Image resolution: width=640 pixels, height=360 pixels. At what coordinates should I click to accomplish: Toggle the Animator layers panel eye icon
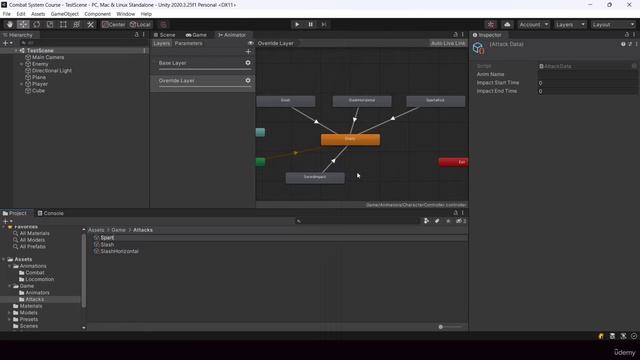point(250,43)
